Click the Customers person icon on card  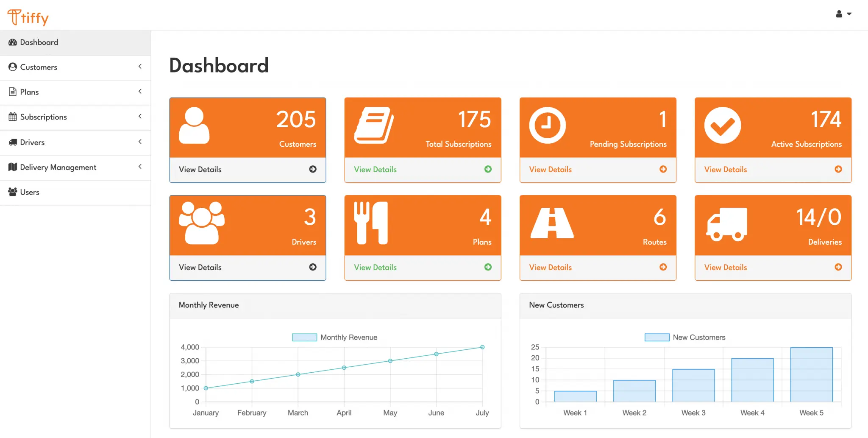194,126
